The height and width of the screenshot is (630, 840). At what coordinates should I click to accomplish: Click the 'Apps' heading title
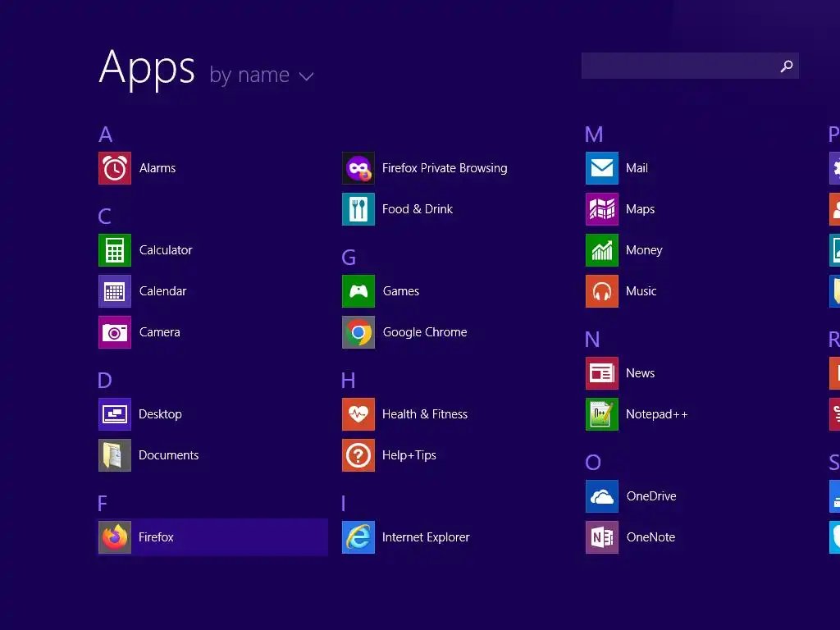(x=147, y=69)
